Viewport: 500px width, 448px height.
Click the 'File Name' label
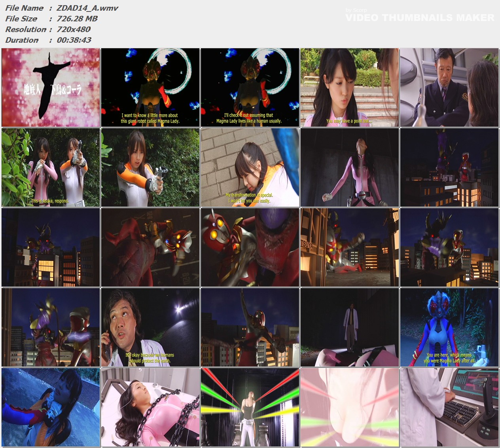25,8
